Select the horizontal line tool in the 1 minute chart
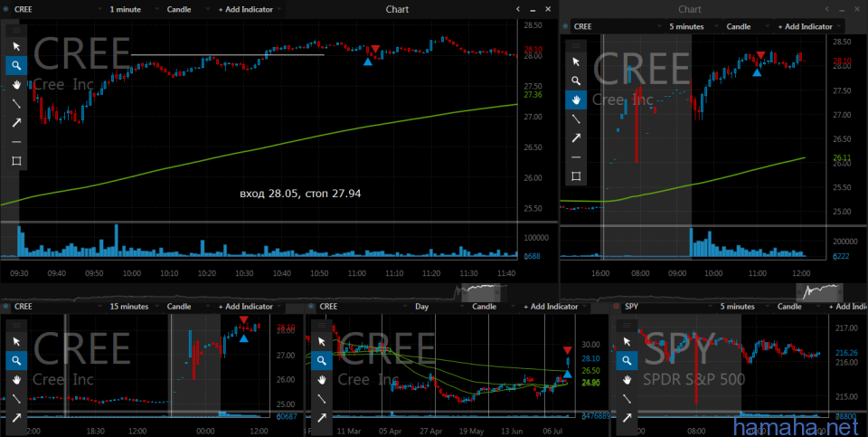This screenshot has width=868, height=437. pos(16,142)
